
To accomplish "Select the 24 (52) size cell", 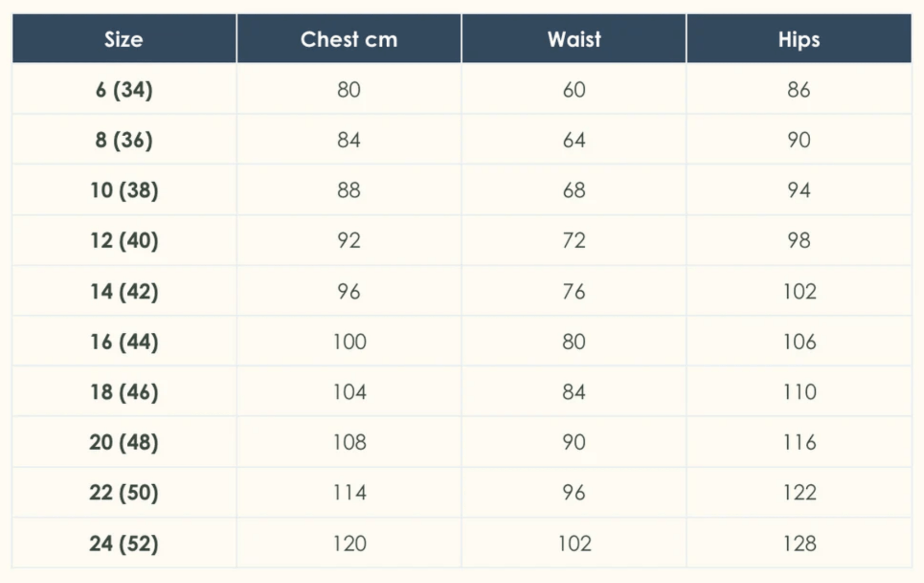I will click(124, 543).
